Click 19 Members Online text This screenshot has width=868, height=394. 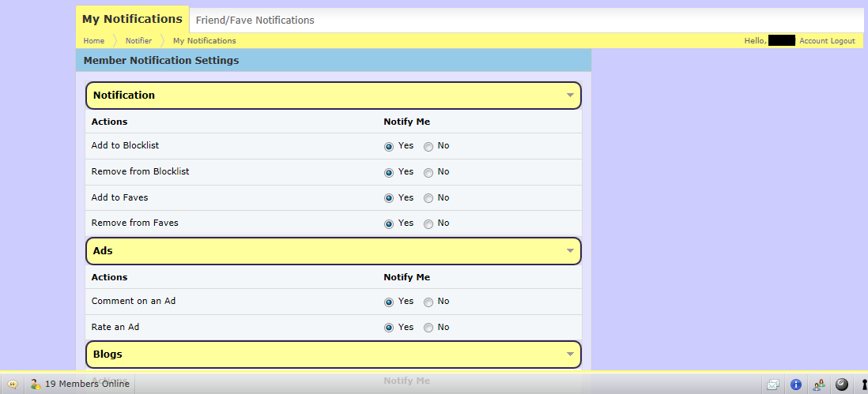tap(87, 384)
